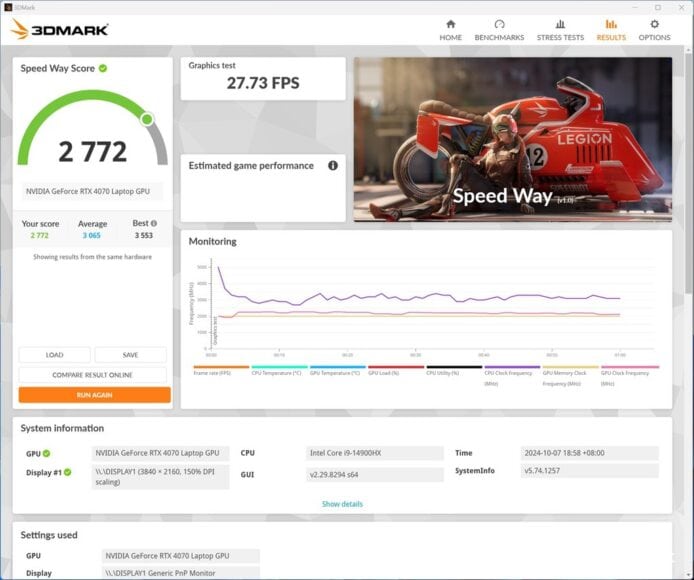
Task: Click the purple CPU Clock Frequency swatch
Action: [x=511, y=367]
